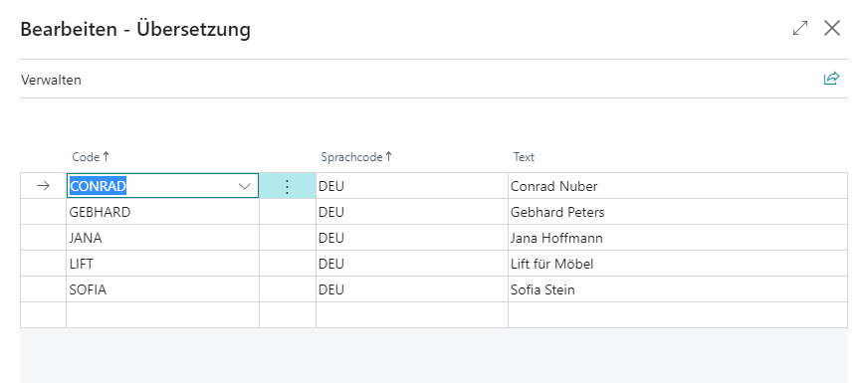This screenshot has width=868, height=383.
Task: Select the JANA code cell
Action: (163, 238)
